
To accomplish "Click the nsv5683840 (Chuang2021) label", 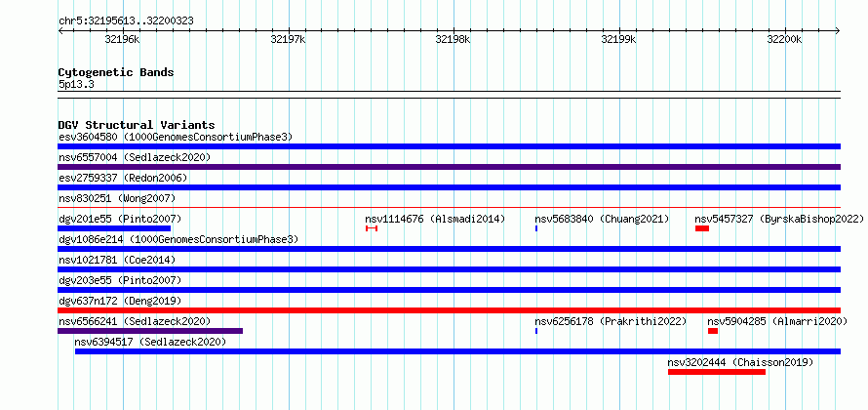I will tap(603, 219).
